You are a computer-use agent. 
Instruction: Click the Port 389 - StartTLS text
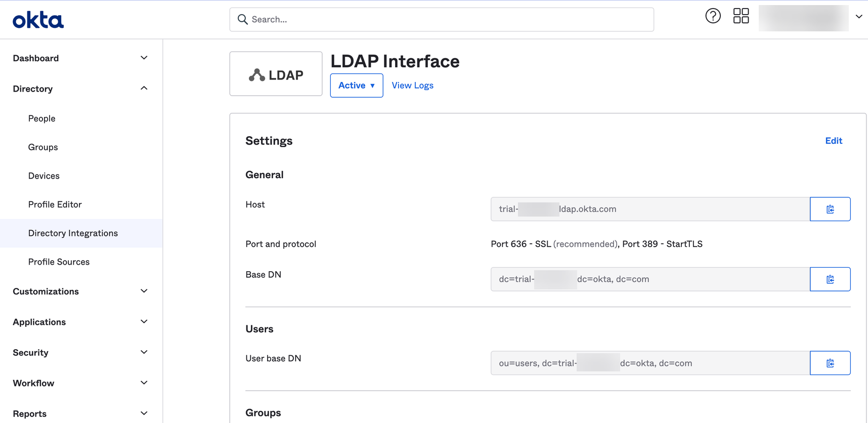[x=662, y=244]
